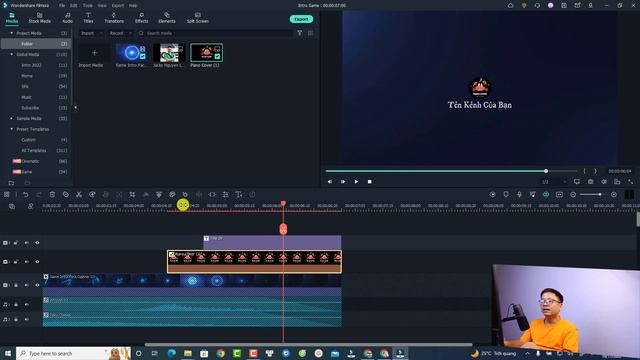This screenshot has width=640, height=360.
Task: Mute the Game Intro video track
Action: [x=27, y=285]
